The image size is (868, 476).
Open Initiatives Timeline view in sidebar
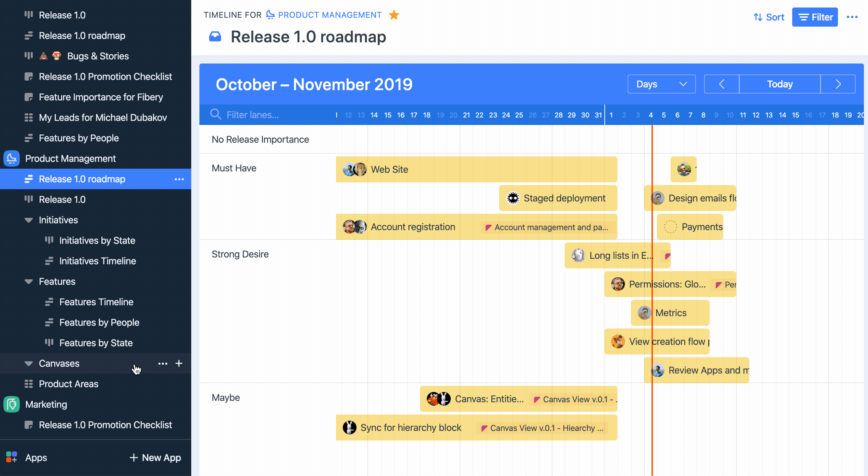coord(97,261)
